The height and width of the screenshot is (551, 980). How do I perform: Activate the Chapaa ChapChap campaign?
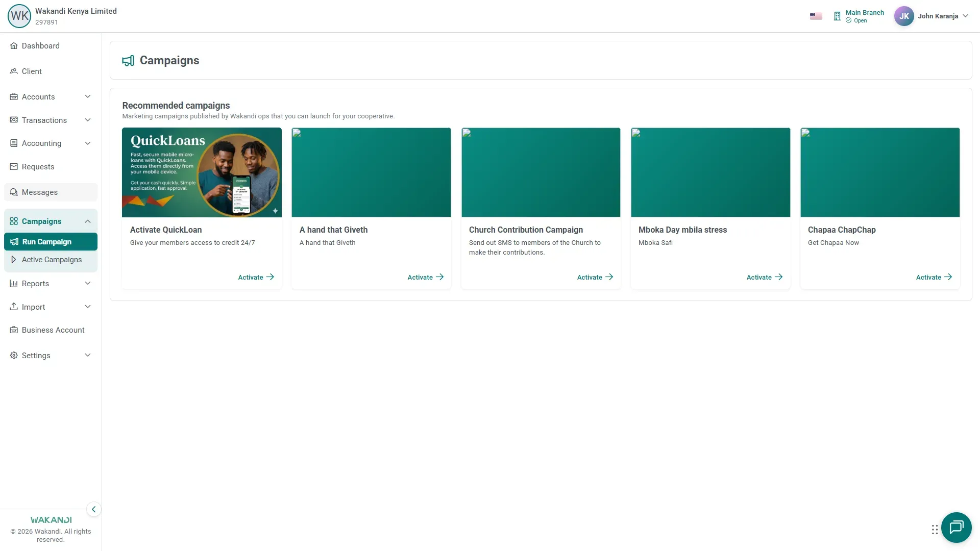pyautogui.click(x=934, y=277)
